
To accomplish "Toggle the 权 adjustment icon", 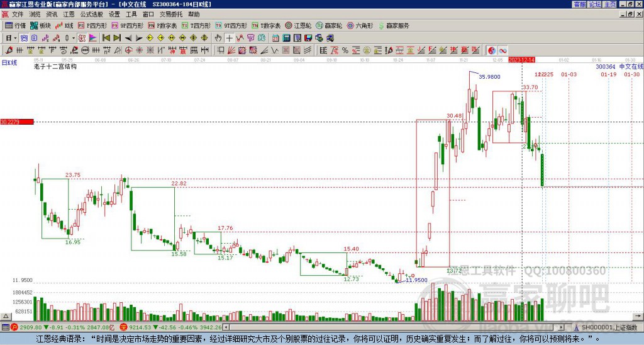I will click(82, 38).
